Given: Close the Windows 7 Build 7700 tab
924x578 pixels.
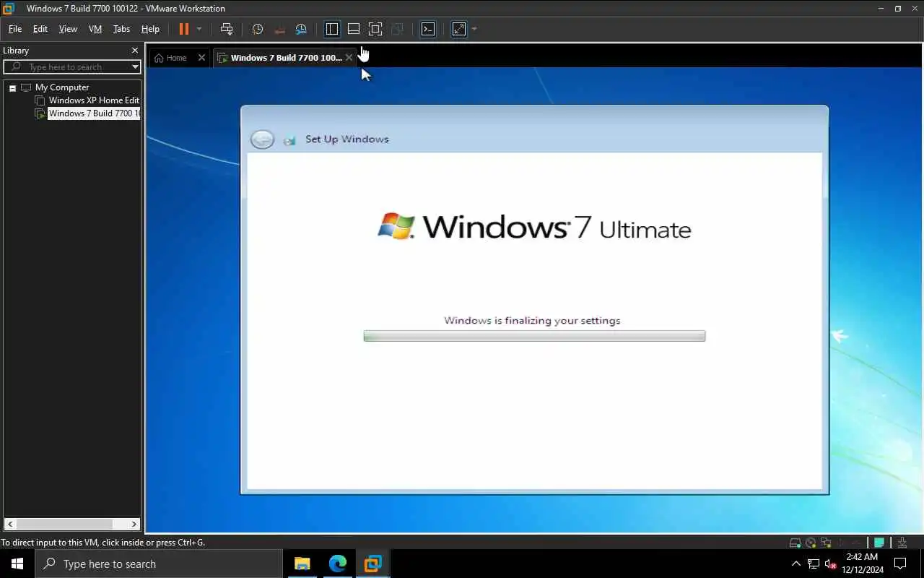Looking at the screenshot, I should click(349, 58).
